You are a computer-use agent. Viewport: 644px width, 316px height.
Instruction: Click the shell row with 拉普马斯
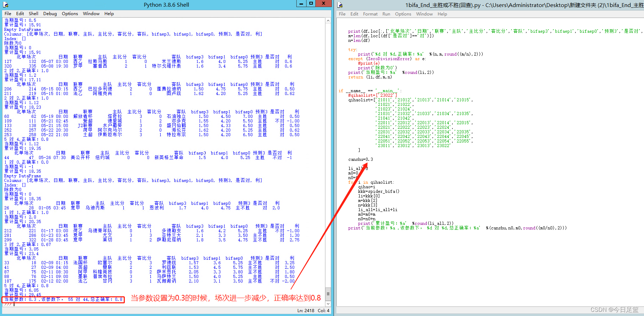[148, 62]
